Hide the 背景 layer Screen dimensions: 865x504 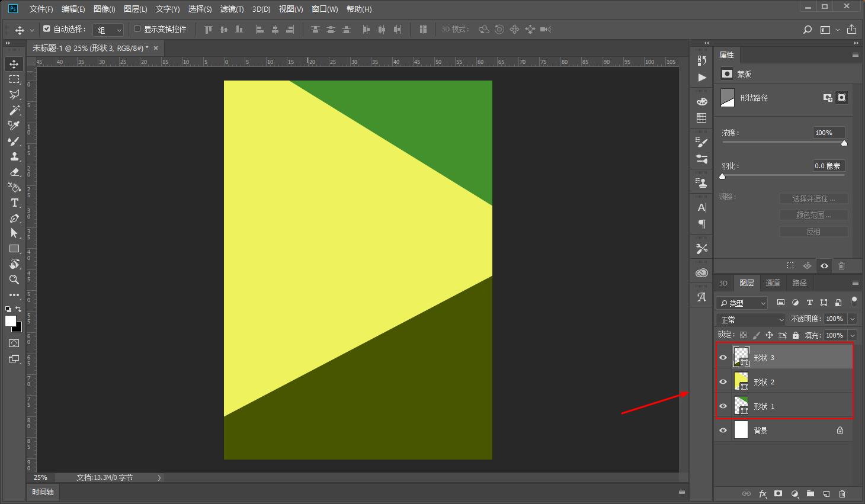click(x=723, y=430)
